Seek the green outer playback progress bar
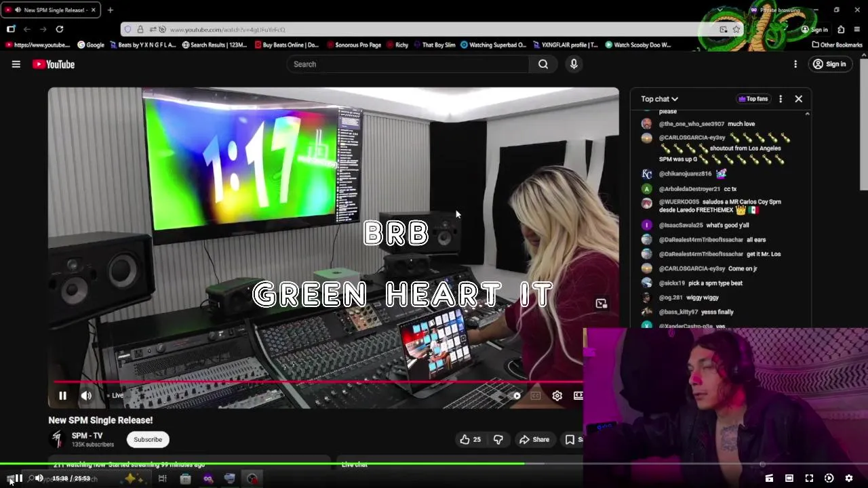 (434, 464)
